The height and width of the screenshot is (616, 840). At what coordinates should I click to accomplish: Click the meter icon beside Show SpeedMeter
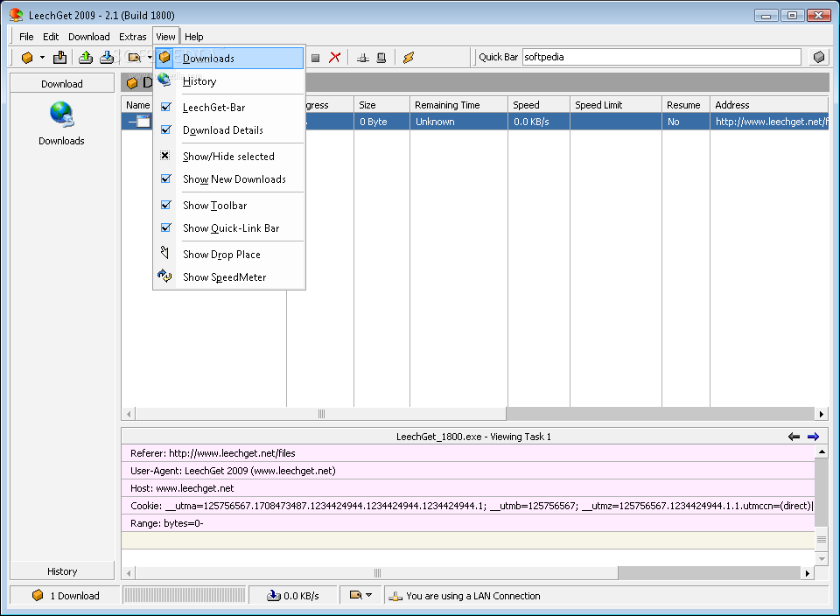[164, 276]
